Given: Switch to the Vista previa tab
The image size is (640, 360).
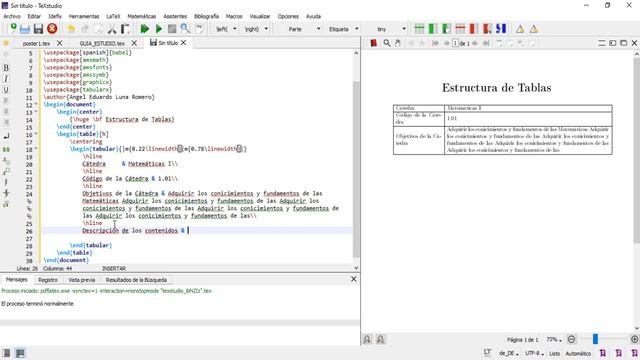Looking at the screenshot, I should pyautogui.click(x=82, y=280).
